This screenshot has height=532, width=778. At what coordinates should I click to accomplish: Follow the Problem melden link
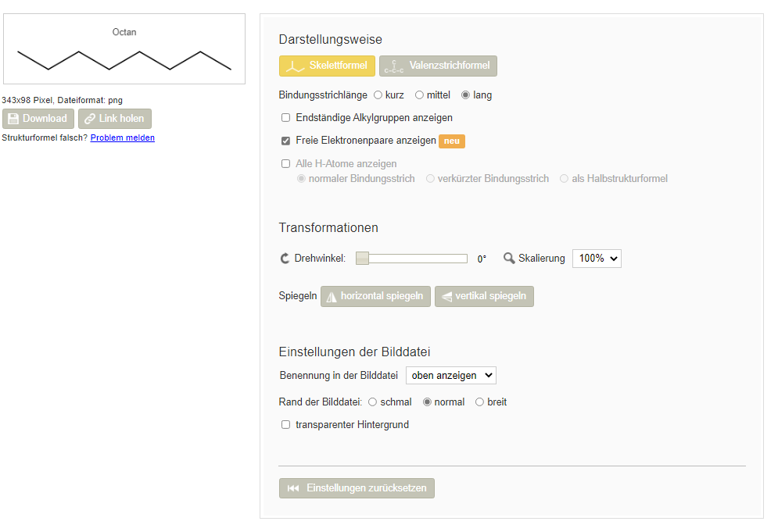coord(123,137)
